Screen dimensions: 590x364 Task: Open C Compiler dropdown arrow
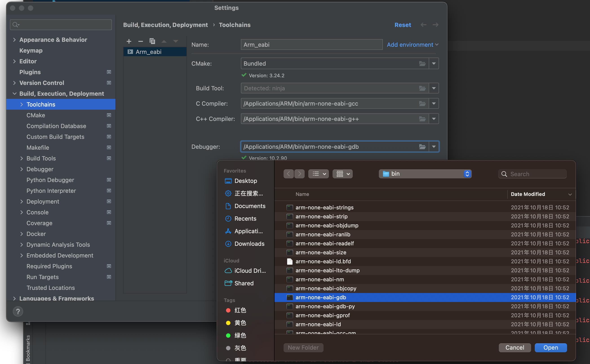click(x=434, y=104)
